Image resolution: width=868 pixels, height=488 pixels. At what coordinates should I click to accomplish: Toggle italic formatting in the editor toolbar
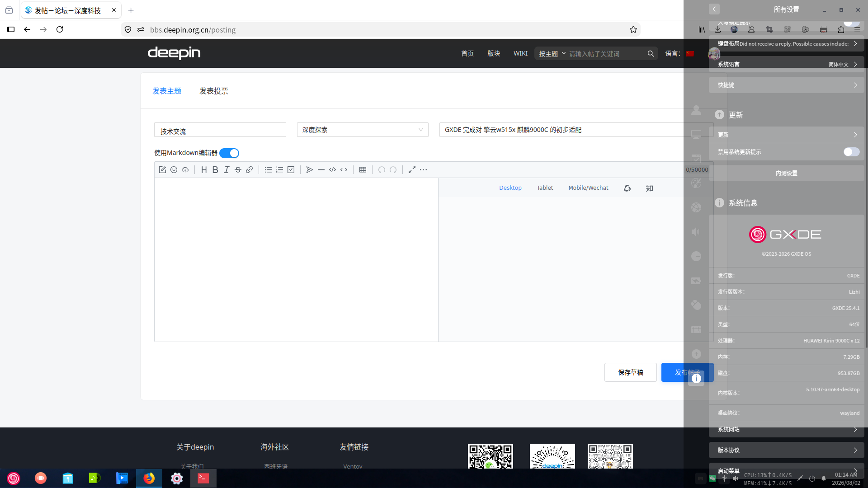pos(226,170)
